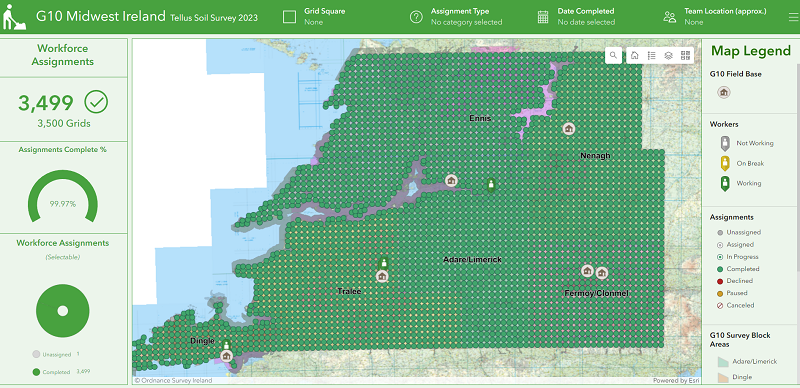Open the hamburger menu in header

793,17
